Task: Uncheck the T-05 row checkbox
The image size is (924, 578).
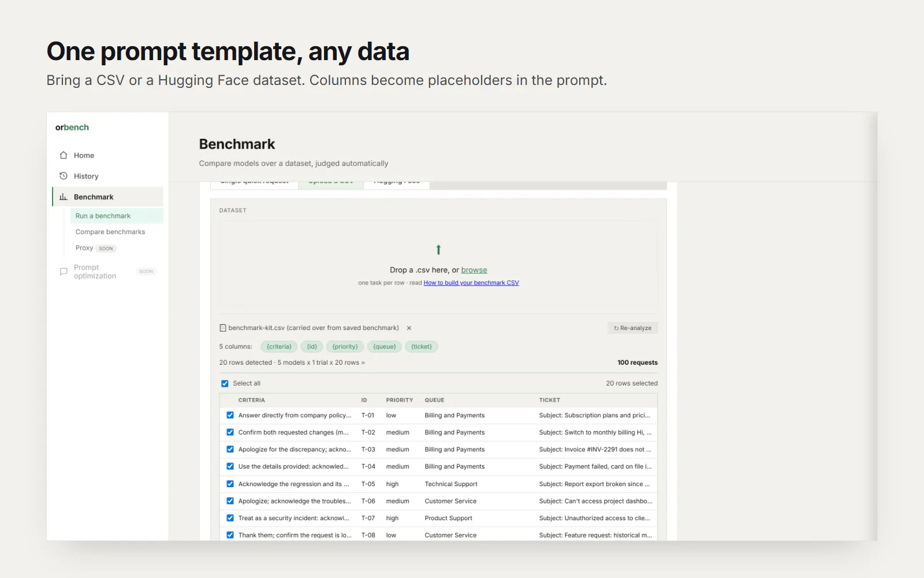Action: (x=230, y=484)
